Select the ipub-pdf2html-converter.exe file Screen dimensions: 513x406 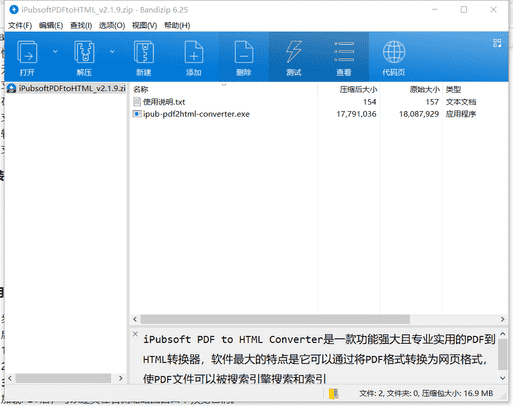click(196, 114)
